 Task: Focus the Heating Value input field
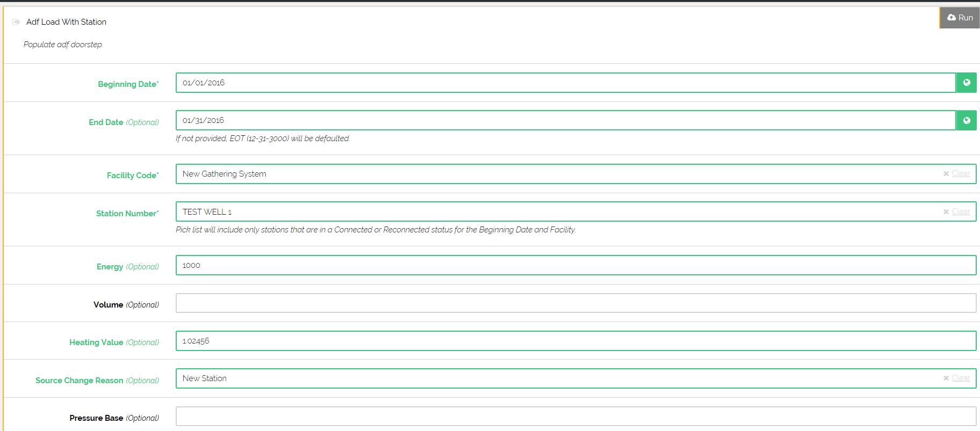tap(575, 341)
